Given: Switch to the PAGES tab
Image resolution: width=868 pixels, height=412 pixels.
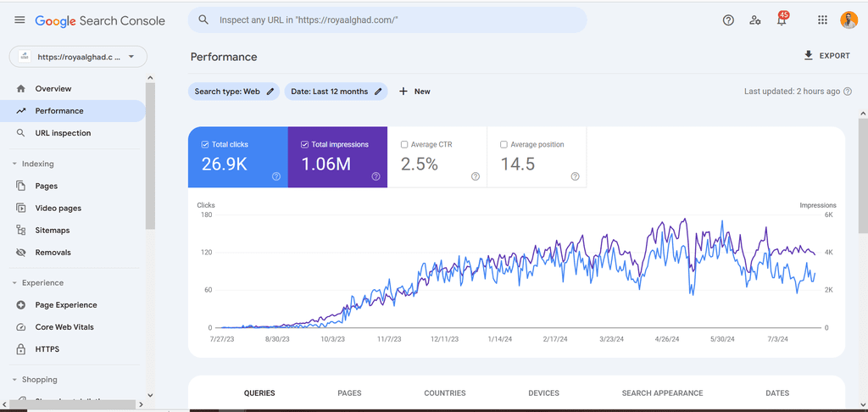Looking at the screenshot, I should [x=349, y=393].
